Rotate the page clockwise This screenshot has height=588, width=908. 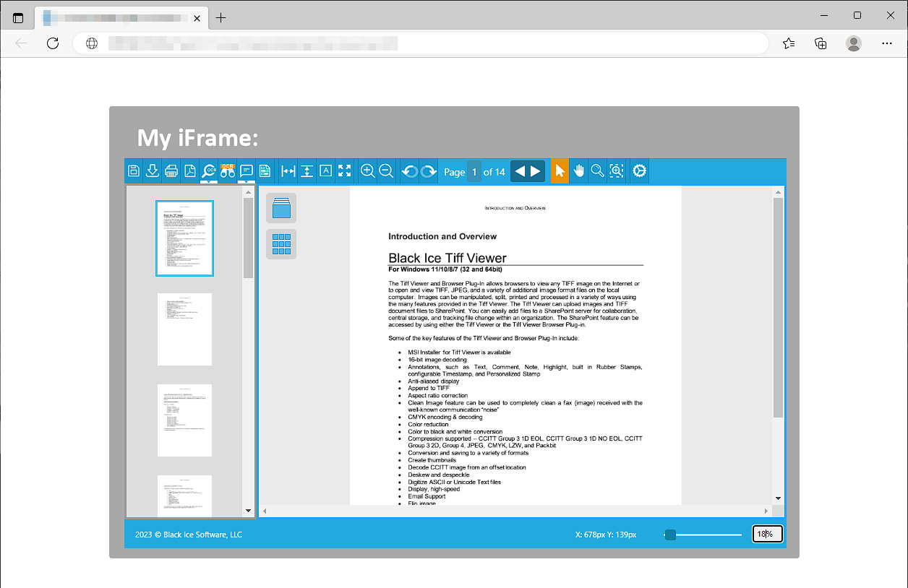click(429, 171)
